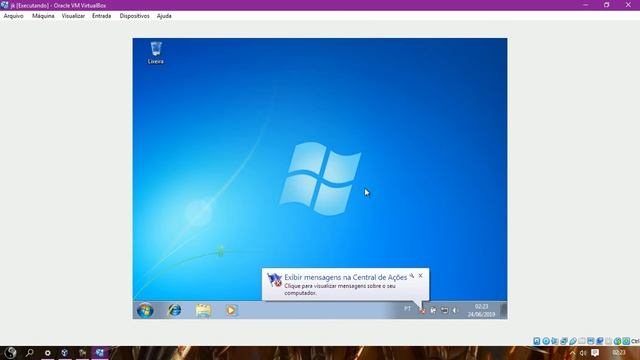640x360 pixels.
Task: Launch Internet Explorer from guest taskbar
Action: [174, 310]
